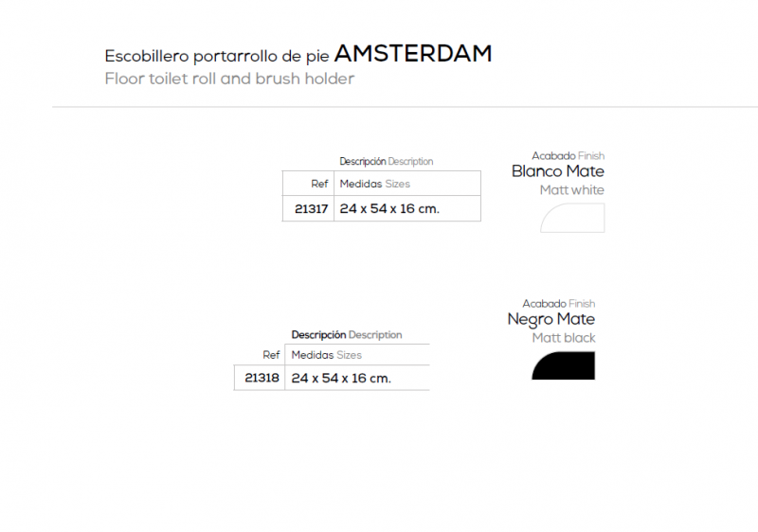
Task: Select the AMSTERDAM product title
Action: (x=413, y=54)
